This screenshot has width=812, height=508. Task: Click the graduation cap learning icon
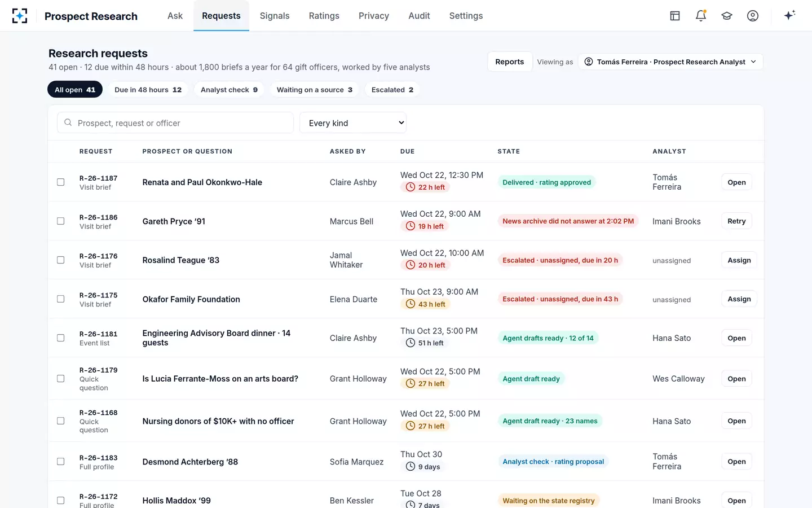(727, 16)
